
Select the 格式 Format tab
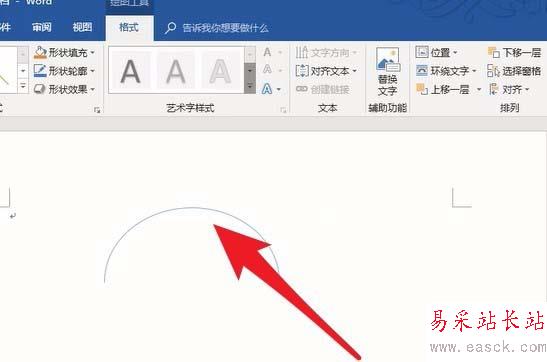pyautogui.click(x=129, y=27)
